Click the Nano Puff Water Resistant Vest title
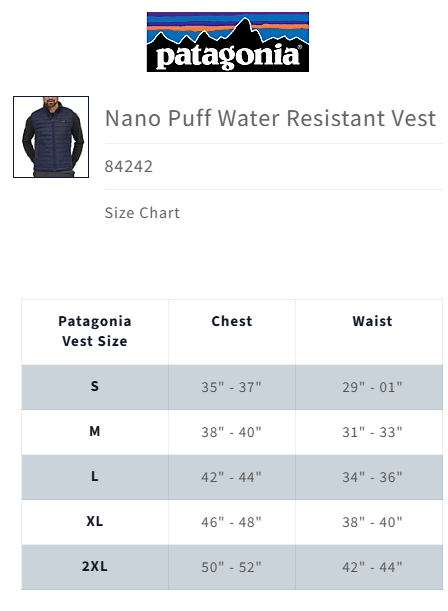 [x=270, y=118]
